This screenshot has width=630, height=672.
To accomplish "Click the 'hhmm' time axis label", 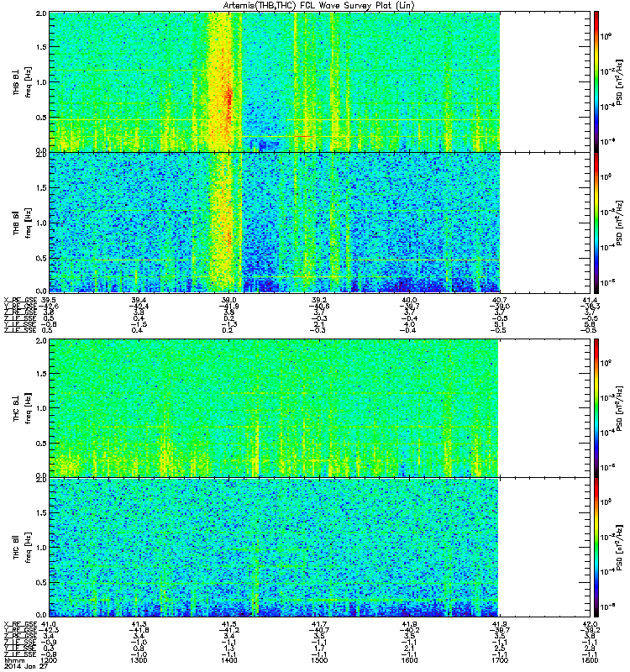I will coord(14,660).
